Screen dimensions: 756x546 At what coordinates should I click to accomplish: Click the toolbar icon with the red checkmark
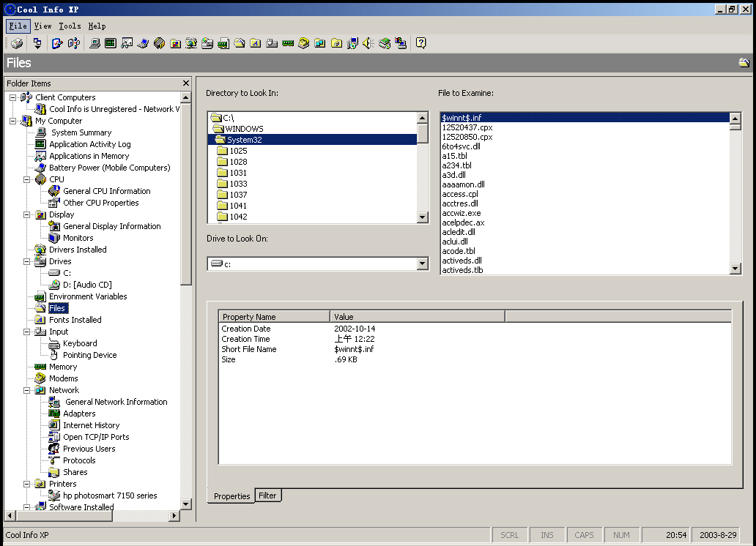click(x=57, y=43)
